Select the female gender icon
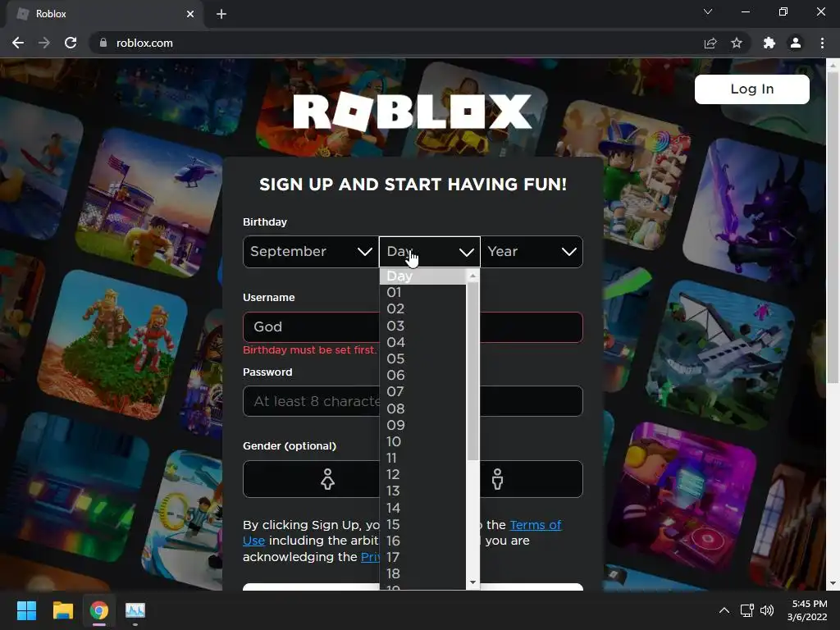 327,479
